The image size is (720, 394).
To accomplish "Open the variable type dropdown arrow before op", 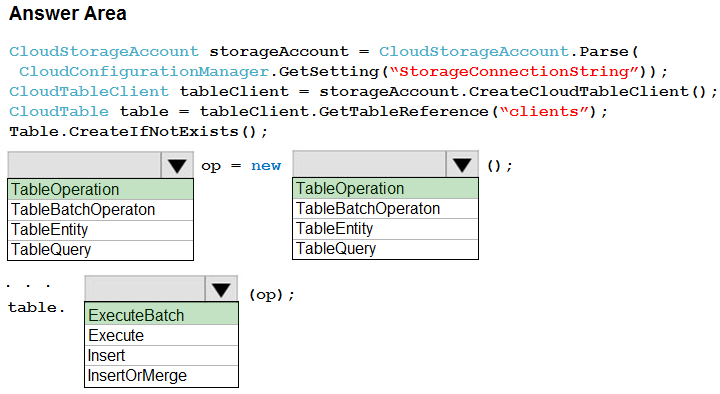I will [177, 165].
